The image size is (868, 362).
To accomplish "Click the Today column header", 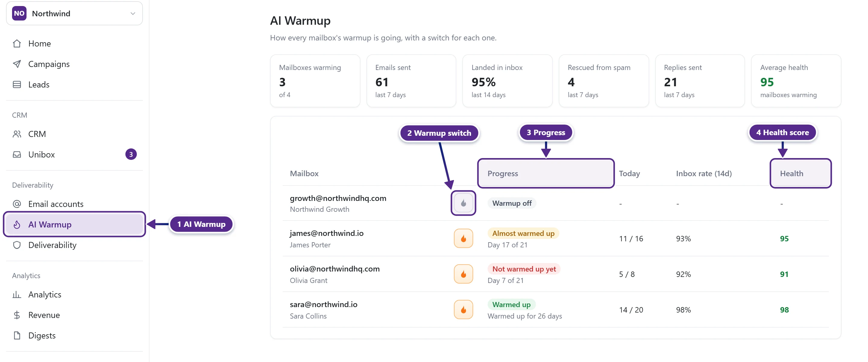I will [629, 173].
